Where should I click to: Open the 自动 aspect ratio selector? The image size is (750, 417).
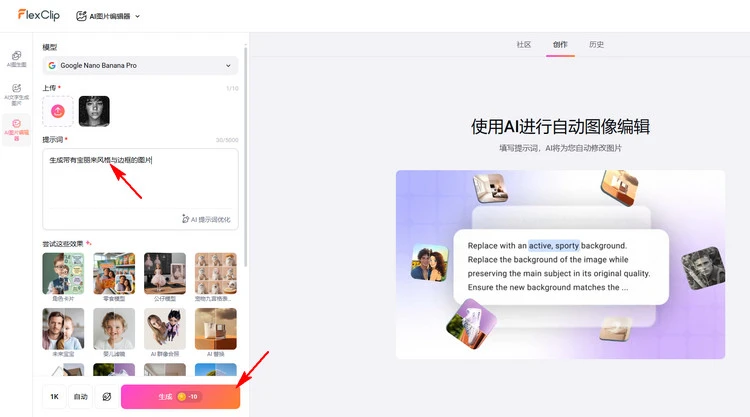(80, 397)
